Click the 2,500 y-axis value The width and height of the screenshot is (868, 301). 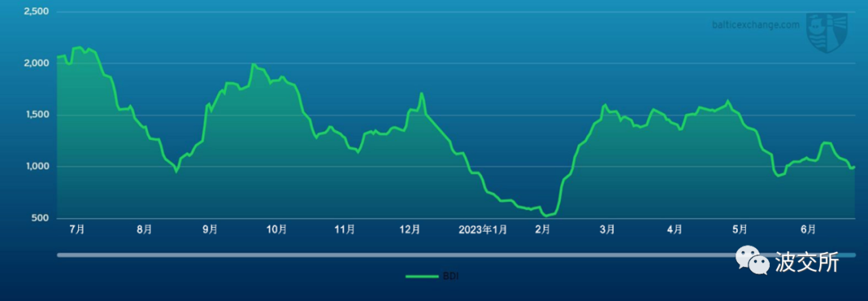(x=36, y=11)
